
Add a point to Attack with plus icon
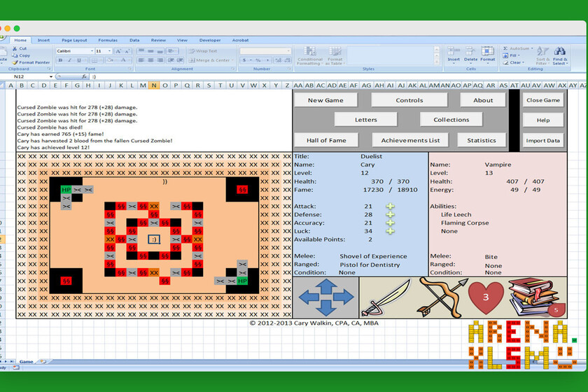[x=391, y=206]
